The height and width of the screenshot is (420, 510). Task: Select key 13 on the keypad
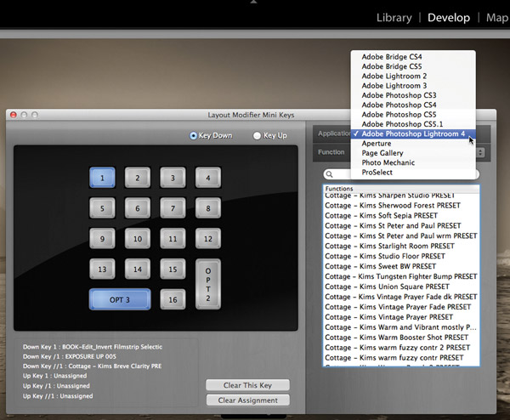102,269
